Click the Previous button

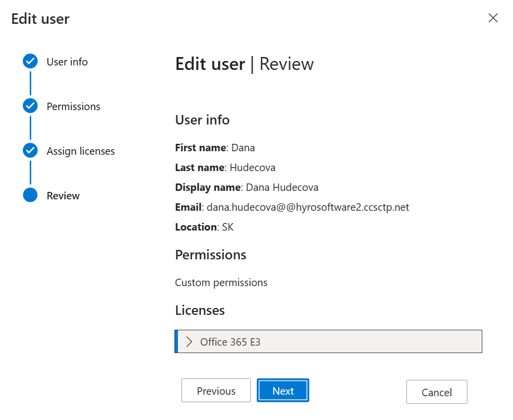(216, 390)
